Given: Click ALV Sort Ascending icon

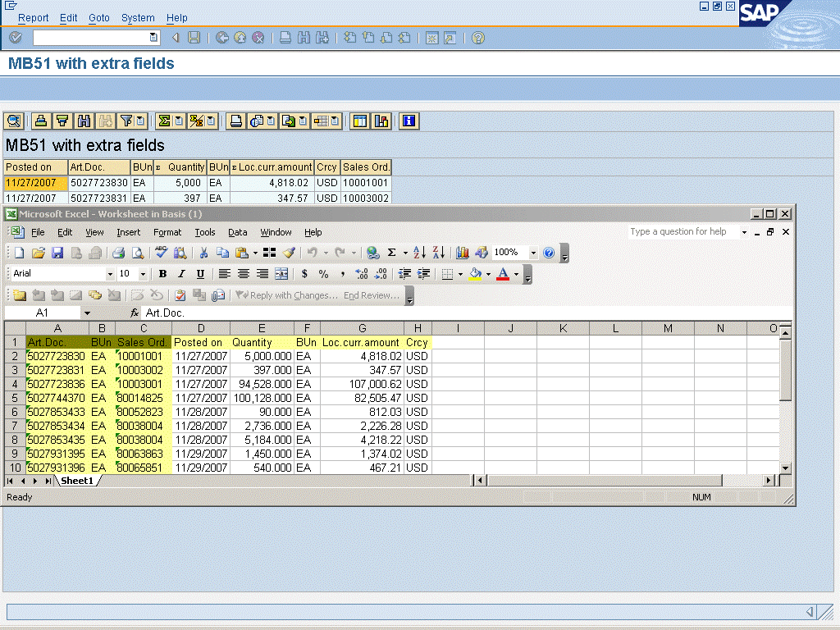Looking at the screenshot, I should pyautogui.click(x=41, y=121).
